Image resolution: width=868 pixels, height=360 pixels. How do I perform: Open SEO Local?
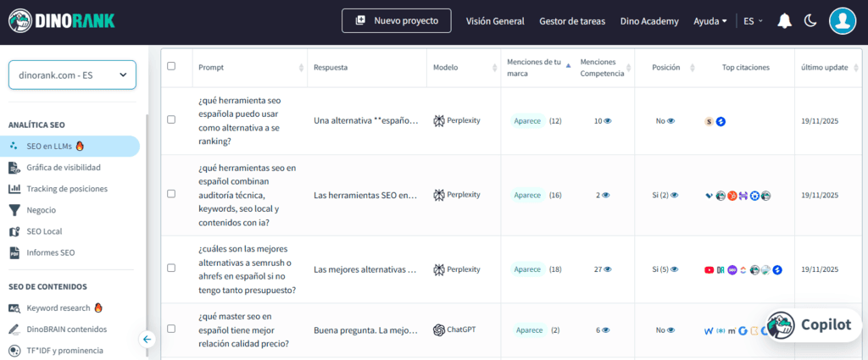click(44, 231)
